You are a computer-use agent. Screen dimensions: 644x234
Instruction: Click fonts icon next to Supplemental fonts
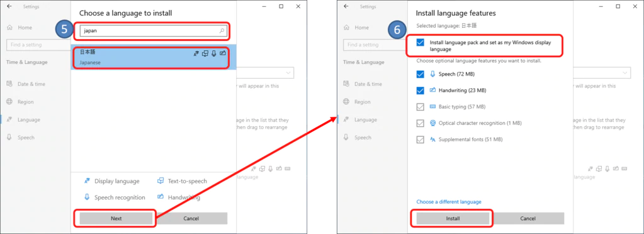tap(432, 139)
